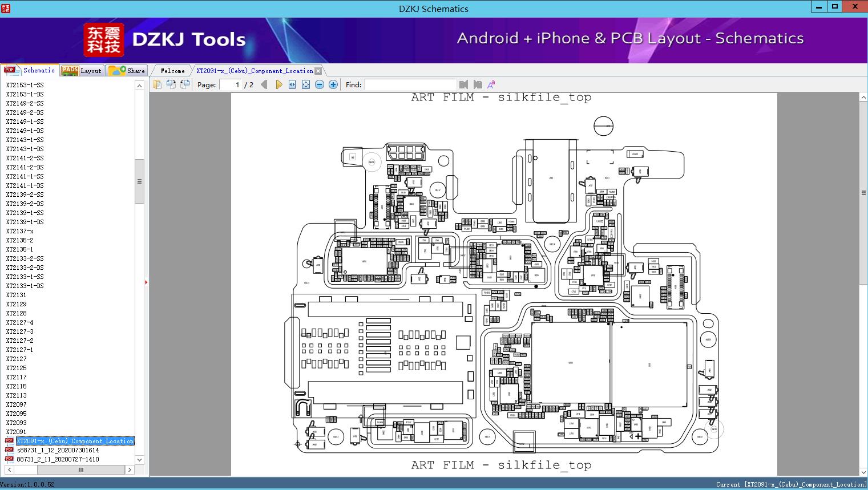Switch to the Welcome document tab

(172, 71)
